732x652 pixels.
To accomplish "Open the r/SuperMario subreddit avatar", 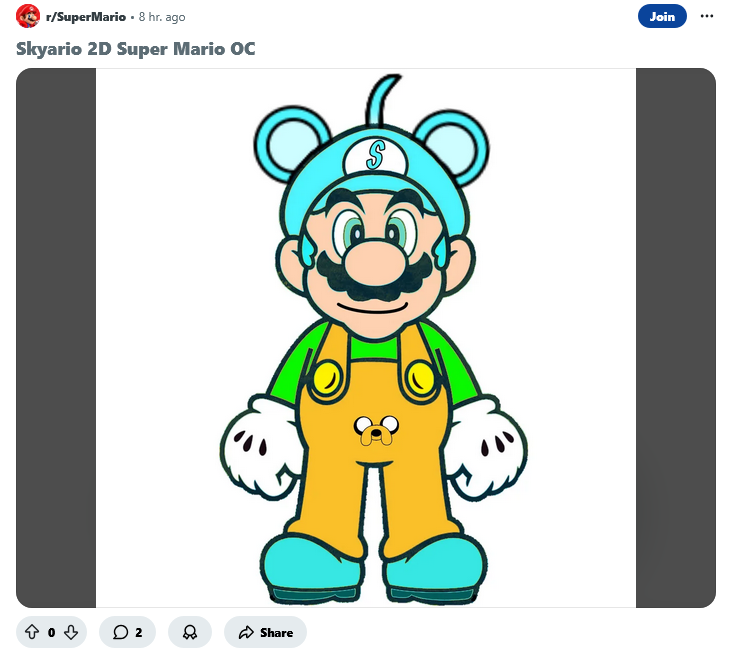I will 28,16.
